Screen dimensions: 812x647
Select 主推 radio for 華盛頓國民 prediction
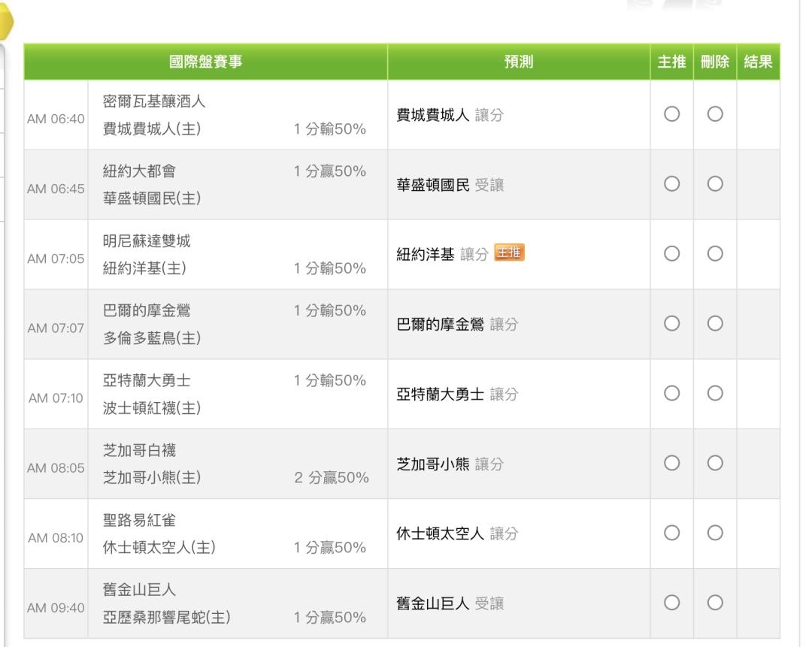[671, 184]
